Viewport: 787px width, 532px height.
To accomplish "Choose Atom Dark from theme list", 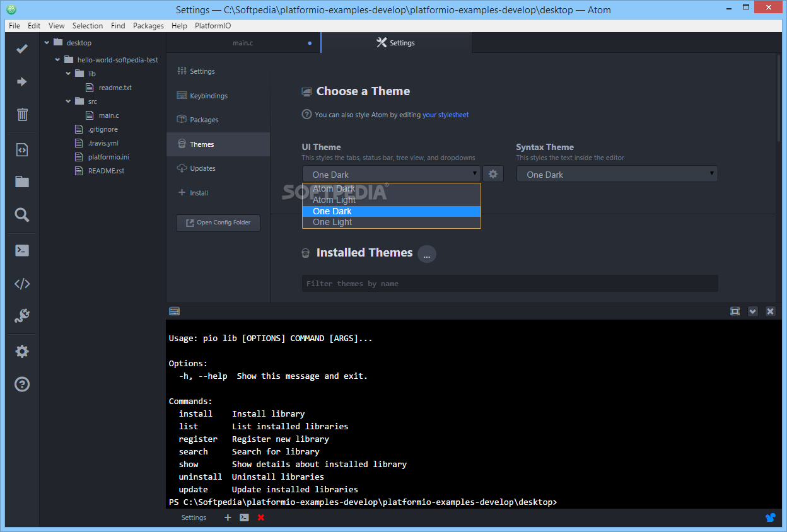I will pyautogui.click(x=392, y=189).
